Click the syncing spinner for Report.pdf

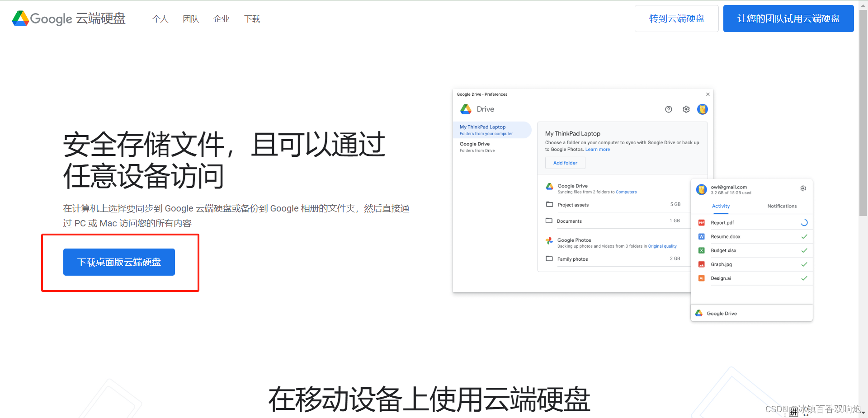(x=804, y=223)
